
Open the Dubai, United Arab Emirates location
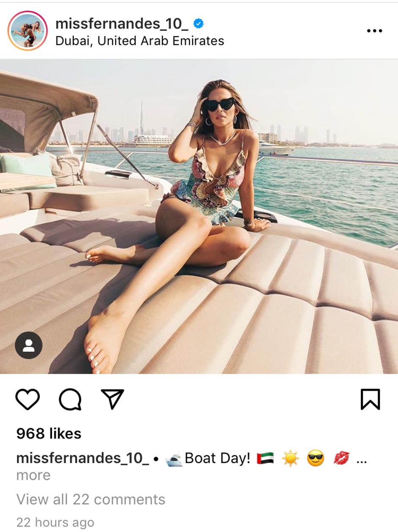point(140,41)
